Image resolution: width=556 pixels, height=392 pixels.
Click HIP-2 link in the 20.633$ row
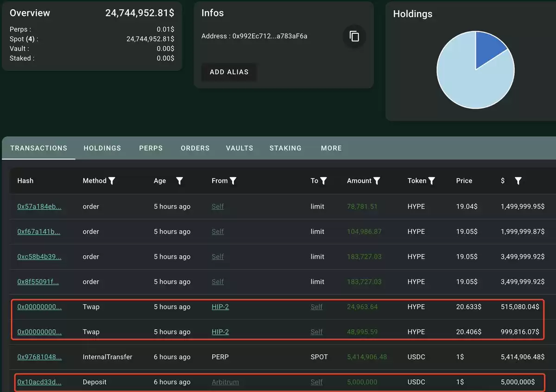pos(220,306)
